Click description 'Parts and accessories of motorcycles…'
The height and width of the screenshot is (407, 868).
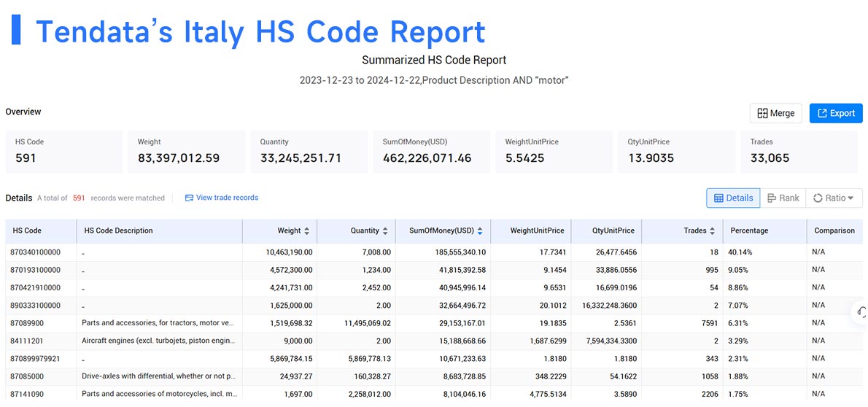pos(160,394)
